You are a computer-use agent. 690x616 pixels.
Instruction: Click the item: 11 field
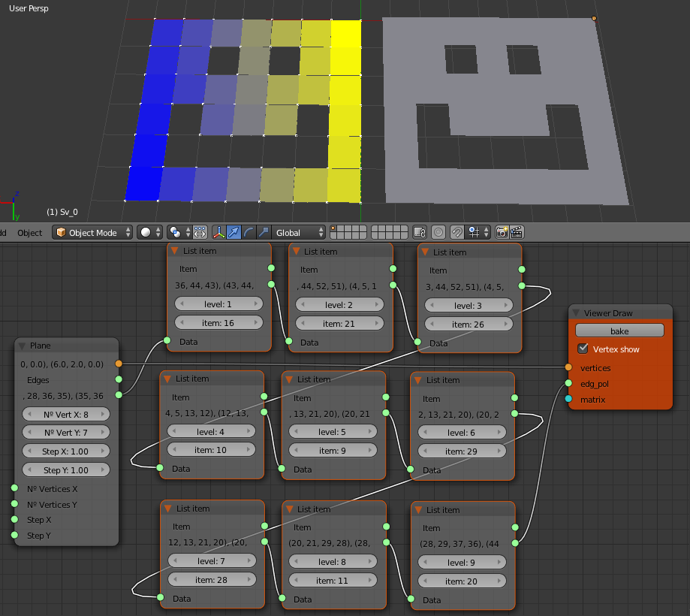click(x=333, y=581)
